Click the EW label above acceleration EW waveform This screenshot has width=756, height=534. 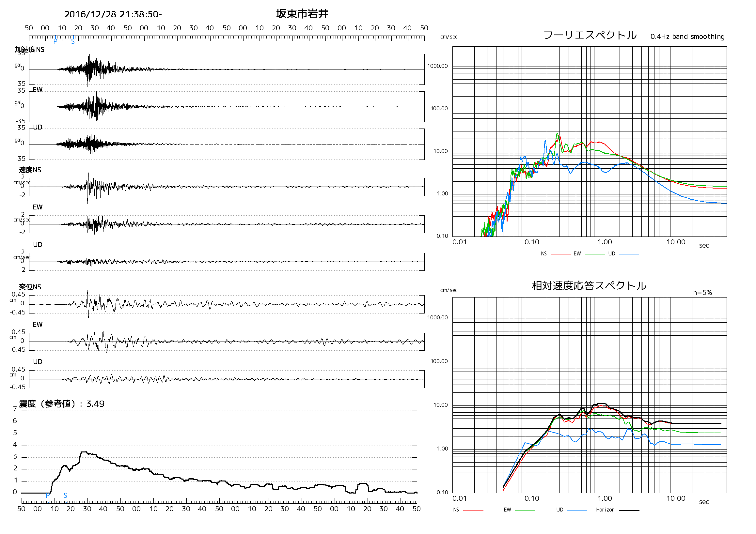[38, 90]
